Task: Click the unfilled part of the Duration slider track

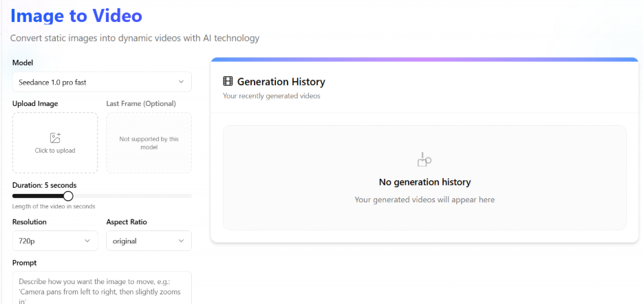Action: (131, 196)
